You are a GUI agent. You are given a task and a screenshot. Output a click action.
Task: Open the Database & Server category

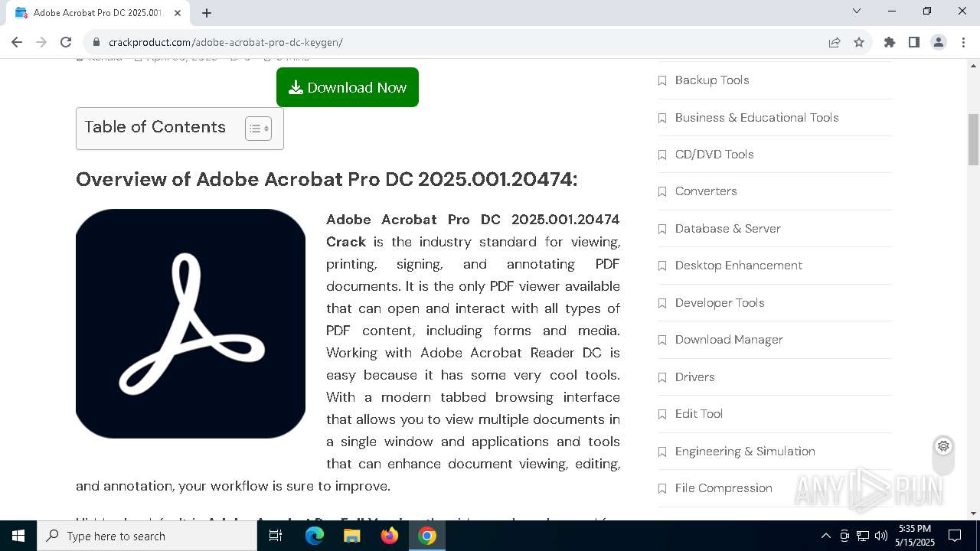[727, 228]
